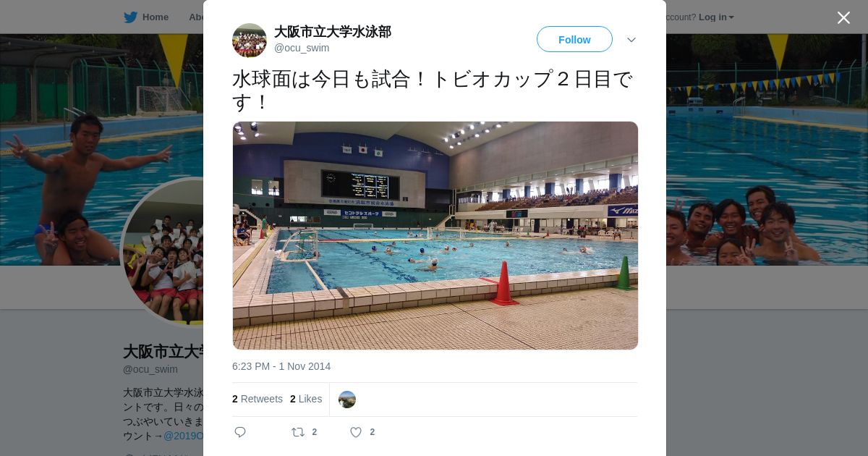This screenshot has width=868, height=456.
Task: Click the @2019O mention link in bio
Action: click(183, 436)
